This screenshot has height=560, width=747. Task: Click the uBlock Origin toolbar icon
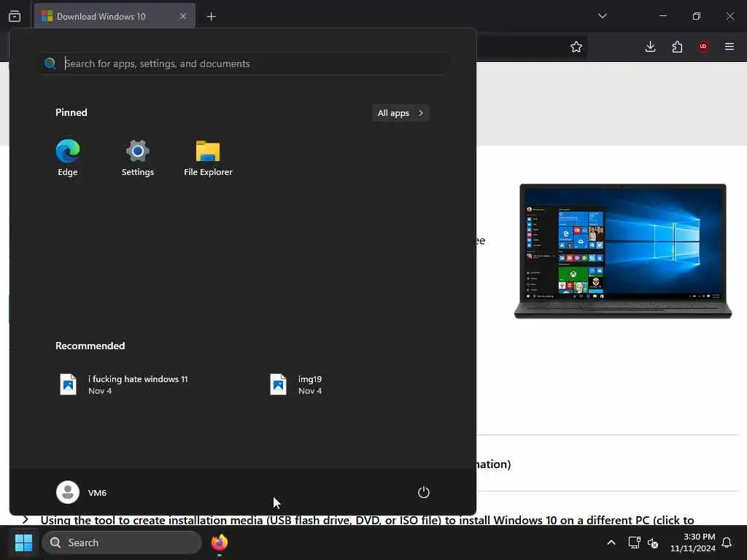tap(703, 47)
